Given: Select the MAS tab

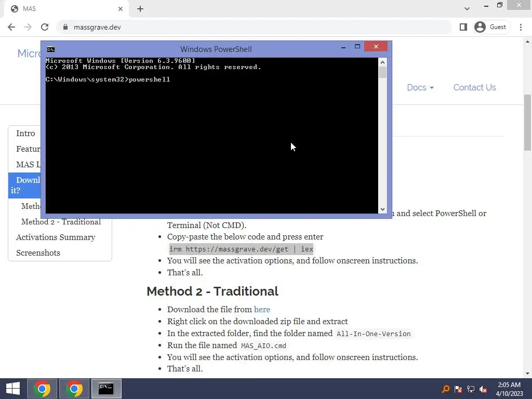Looking at the screenshot, I should (x=66, y=9).
